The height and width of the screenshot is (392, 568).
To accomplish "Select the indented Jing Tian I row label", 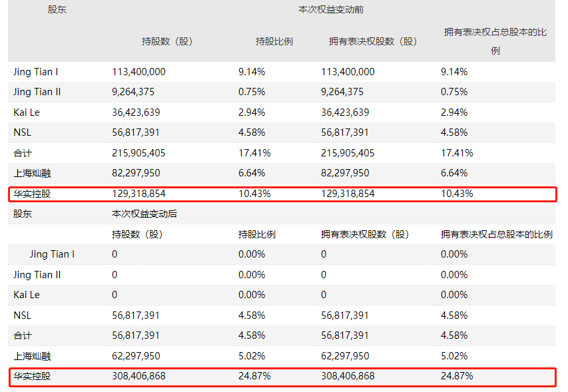I will tap(52, 254).
